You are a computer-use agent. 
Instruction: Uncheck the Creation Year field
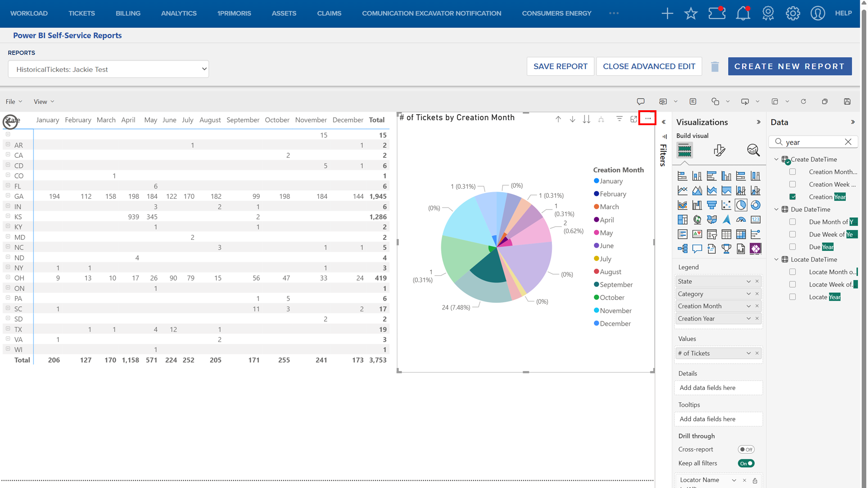[793, 197]
